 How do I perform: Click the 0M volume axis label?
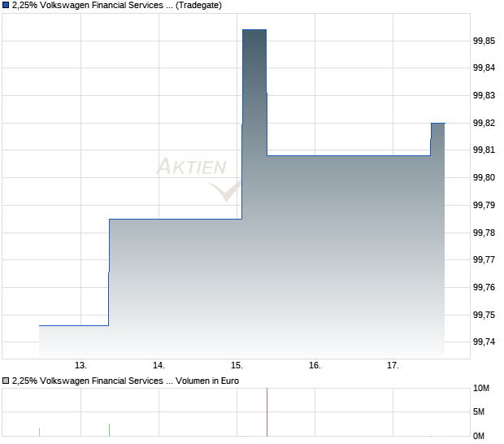(x=479, y=436)
